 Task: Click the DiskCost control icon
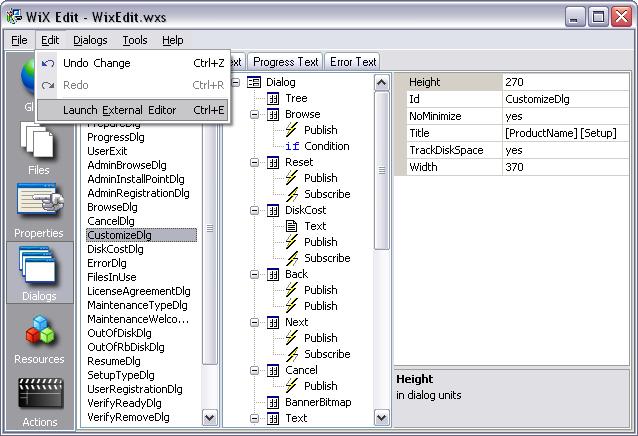(273, 210)
